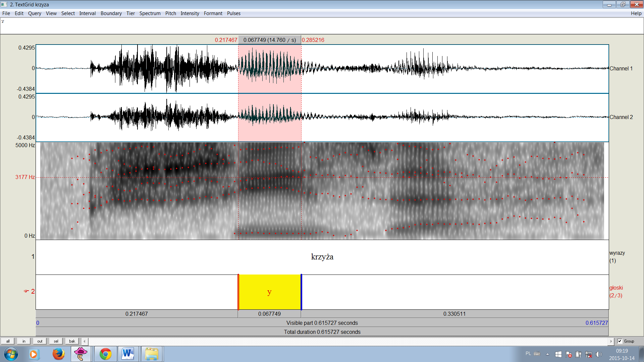Viewport: 644px width, 362px height.
Task: Click the blue right boundary of 'y' interval
Action: (301, 292)
